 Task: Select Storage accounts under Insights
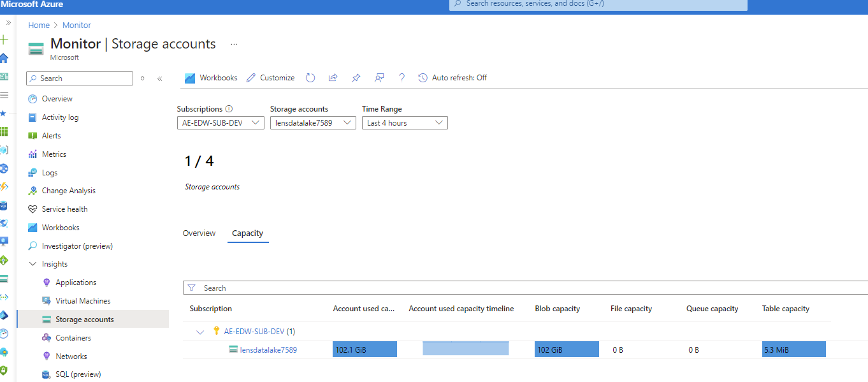click(92, 320)
